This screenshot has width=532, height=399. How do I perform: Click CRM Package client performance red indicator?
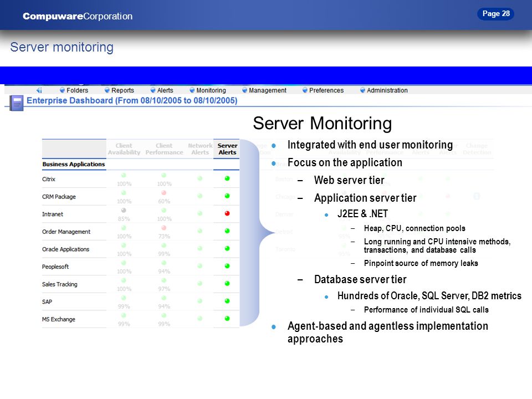[164, 193]
